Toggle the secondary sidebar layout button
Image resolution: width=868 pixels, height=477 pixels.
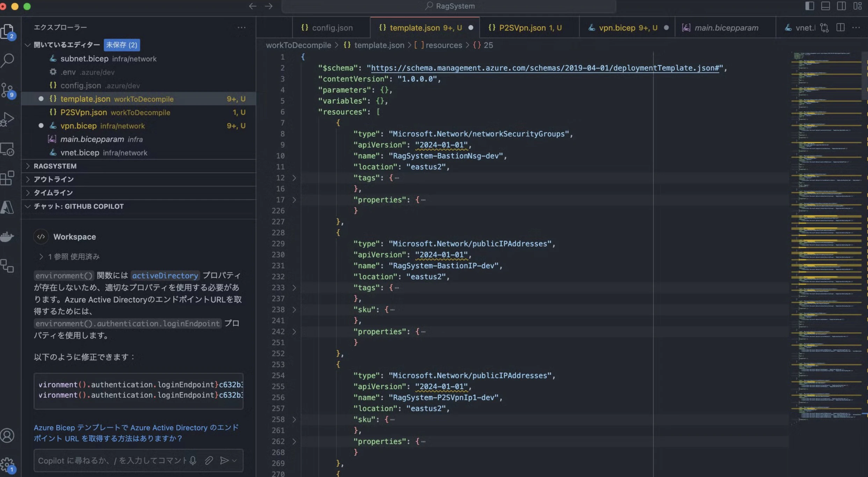pos(841,6)
